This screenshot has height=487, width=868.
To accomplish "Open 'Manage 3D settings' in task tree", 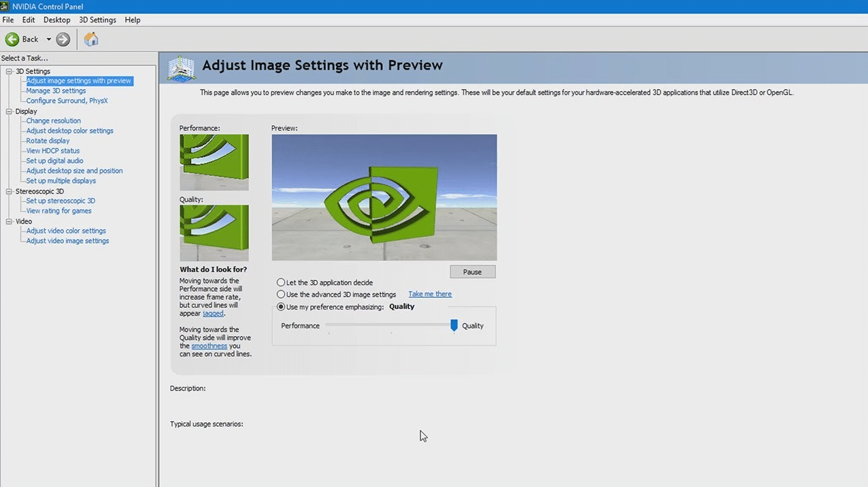I will click(56, 90).
